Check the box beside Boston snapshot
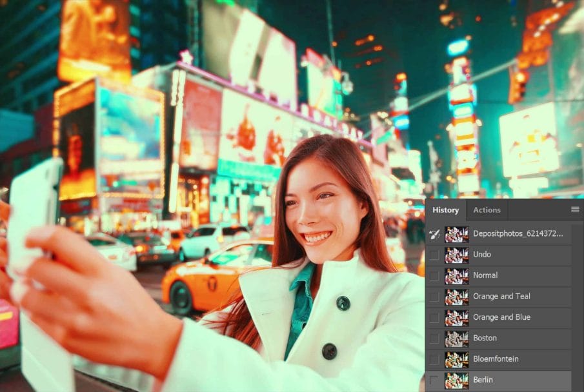 click(x=434, y=338)
